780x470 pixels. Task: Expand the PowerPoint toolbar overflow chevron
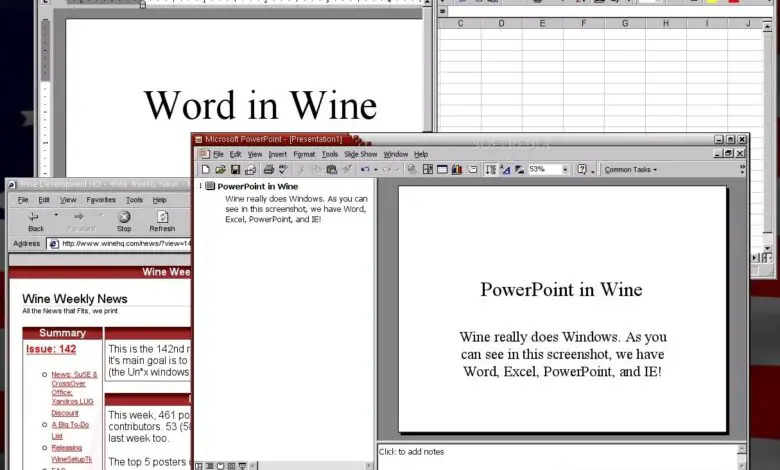[742, 170]
